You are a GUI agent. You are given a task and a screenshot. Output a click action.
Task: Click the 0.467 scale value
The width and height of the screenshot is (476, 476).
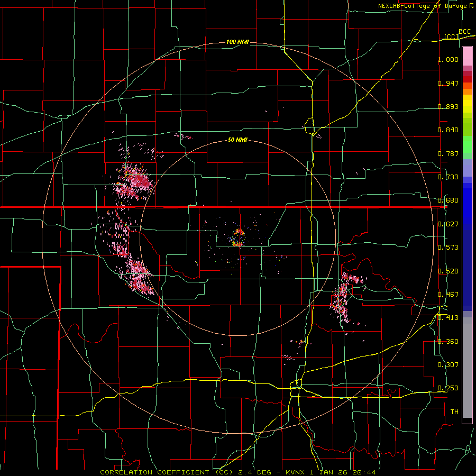[x=448, y=295]
